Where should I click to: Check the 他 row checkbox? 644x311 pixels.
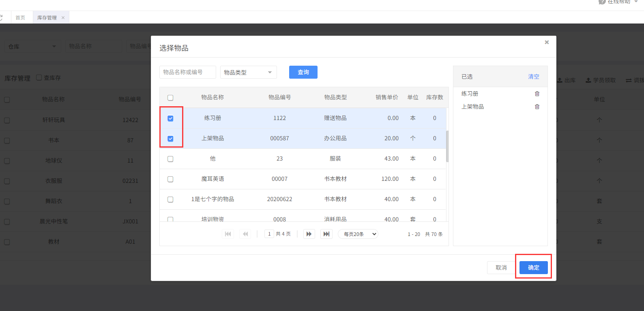(170, 159)
